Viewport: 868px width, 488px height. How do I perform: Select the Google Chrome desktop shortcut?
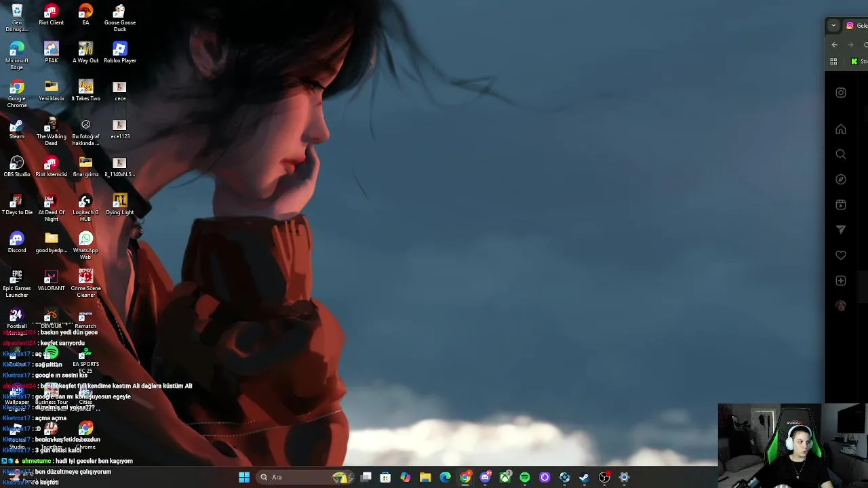pos(17,94)
